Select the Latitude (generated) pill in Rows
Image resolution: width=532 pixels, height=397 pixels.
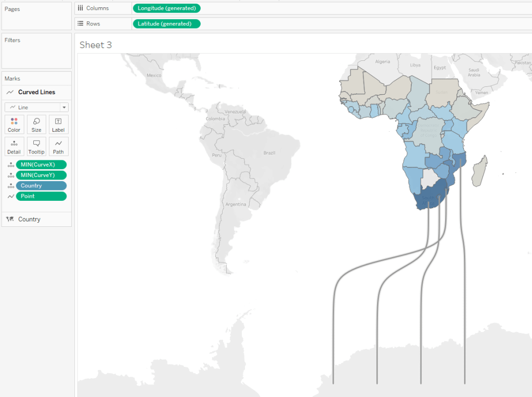tap(166, 24)
